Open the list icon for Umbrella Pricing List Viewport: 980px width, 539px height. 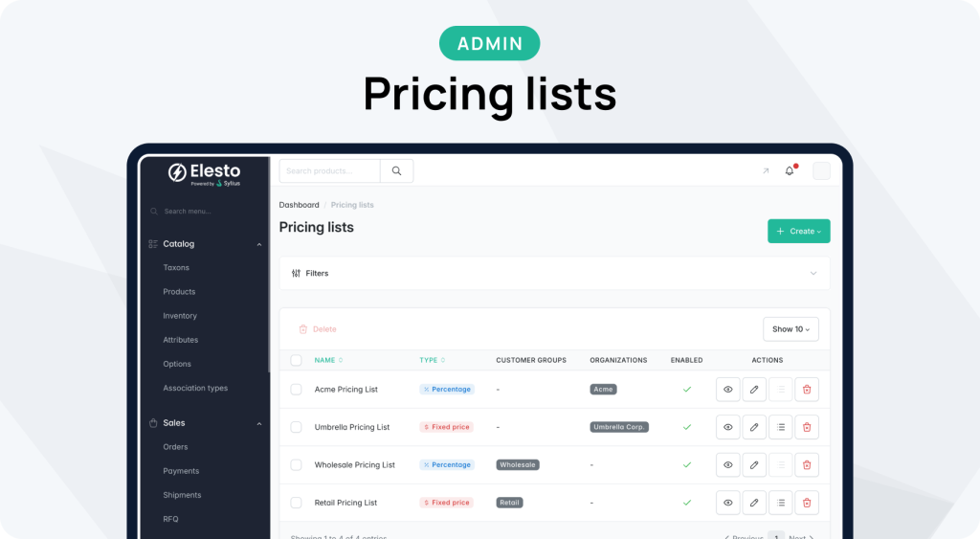(x=781, y=427)
